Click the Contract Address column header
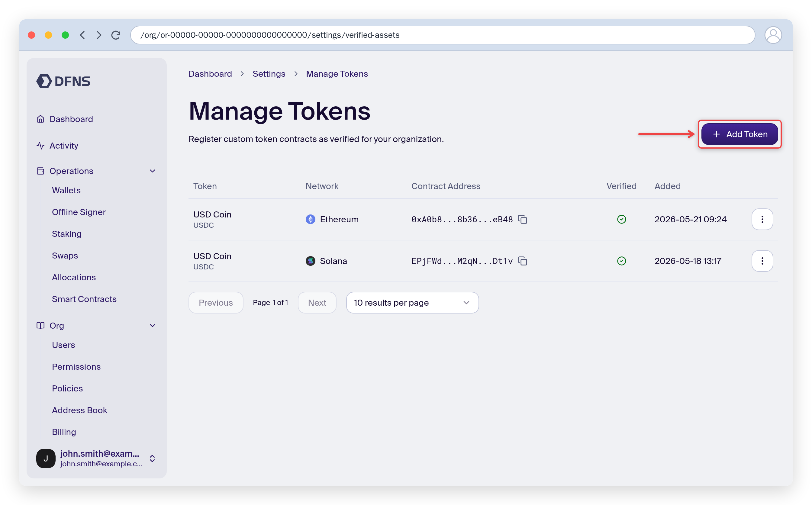The width and height of the screenshot is (812, 505). [x=446, y=186]
